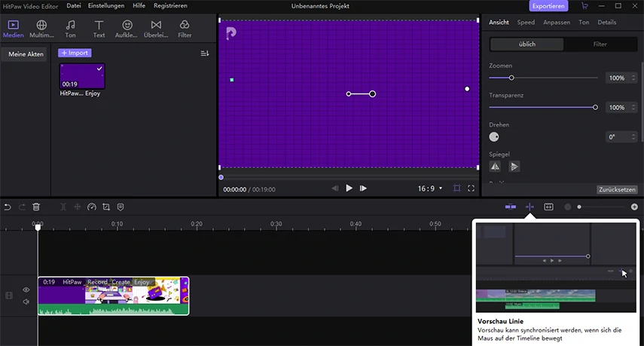The height and width of the screenshot is (346, 644).
Task: Click the redo arrow in timeline toolbar
Action: [x=22, y=207]
